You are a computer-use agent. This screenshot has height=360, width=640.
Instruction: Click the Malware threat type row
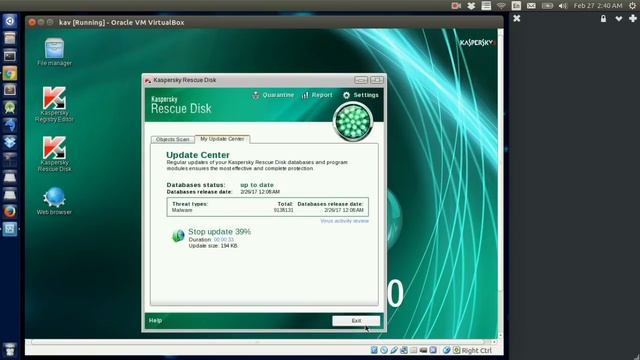coord(267,210)
